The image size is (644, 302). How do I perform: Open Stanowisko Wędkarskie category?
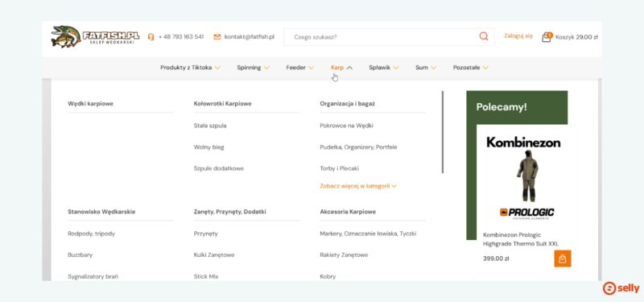coord(101,212)
